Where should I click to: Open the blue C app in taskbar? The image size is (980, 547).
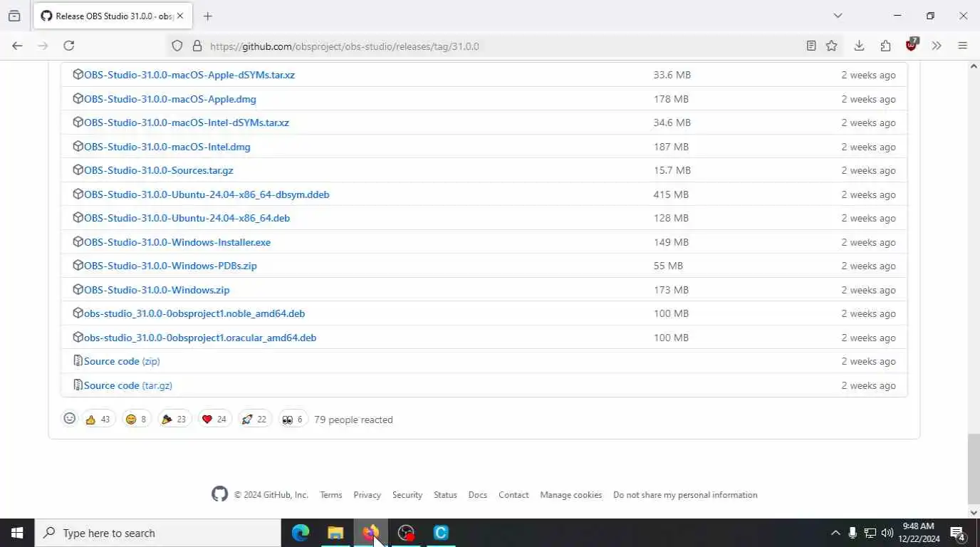pyautogui.click(x=441, y=533)
